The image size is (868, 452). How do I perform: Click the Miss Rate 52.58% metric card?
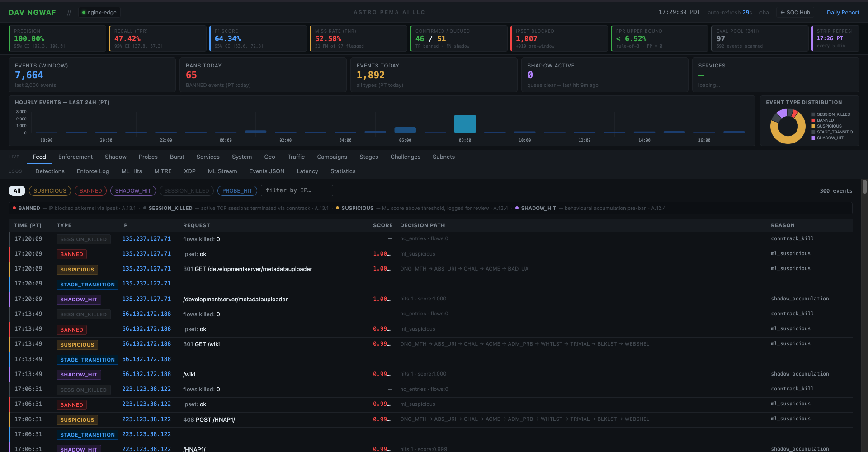(359, 38)
